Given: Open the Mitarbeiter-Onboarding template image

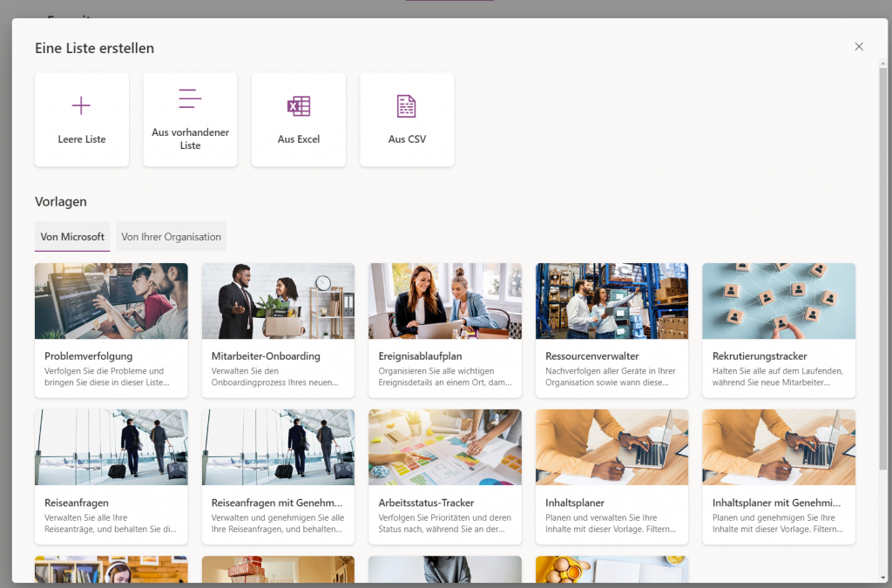Looking at the screenshot, I should coord(278,301).
